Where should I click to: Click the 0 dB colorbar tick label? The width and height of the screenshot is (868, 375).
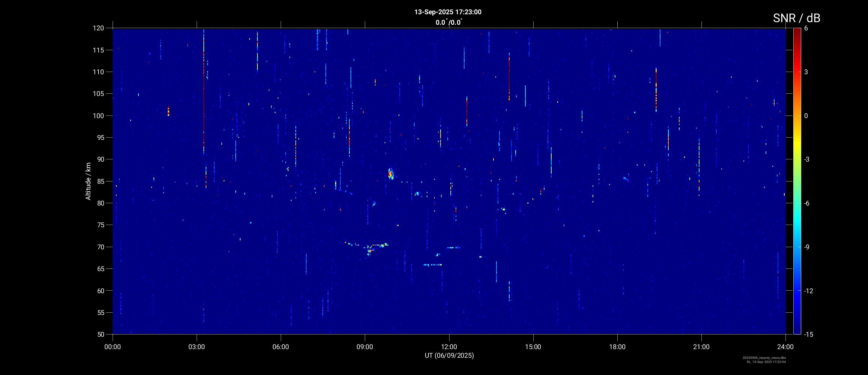pos(806,116)
